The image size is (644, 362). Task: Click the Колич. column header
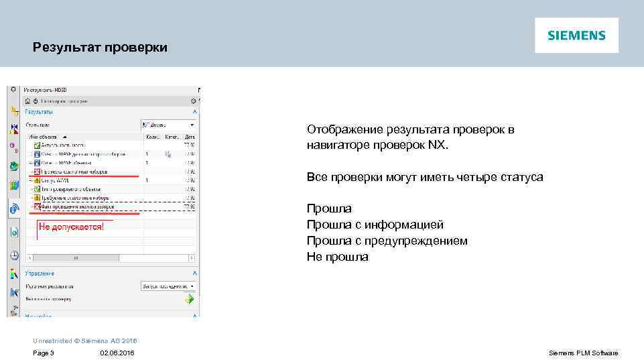click(x=153, y=137)
